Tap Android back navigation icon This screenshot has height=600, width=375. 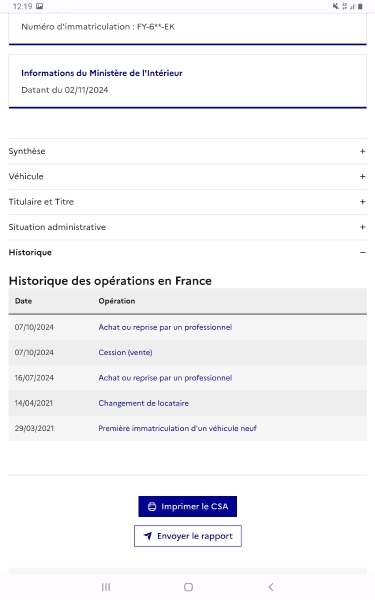coord(271,587)
